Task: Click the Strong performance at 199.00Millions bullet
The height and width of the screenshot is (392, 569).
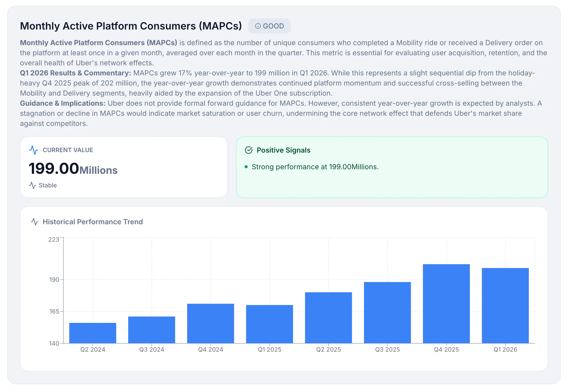Action: pos(315,167)
